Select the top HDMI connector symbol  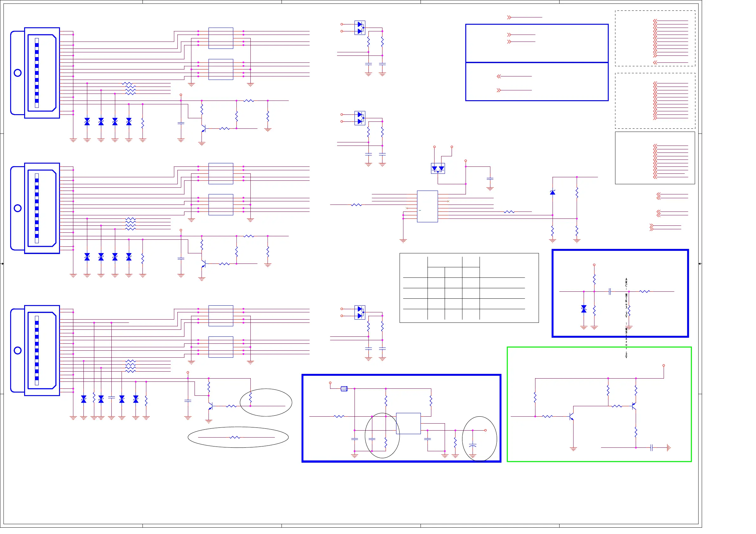[35, 73]
